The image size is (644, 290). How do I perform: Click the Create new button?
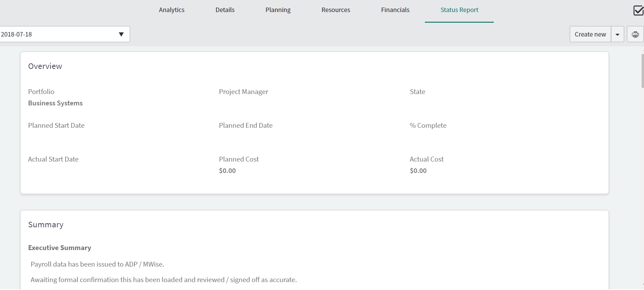590,34
